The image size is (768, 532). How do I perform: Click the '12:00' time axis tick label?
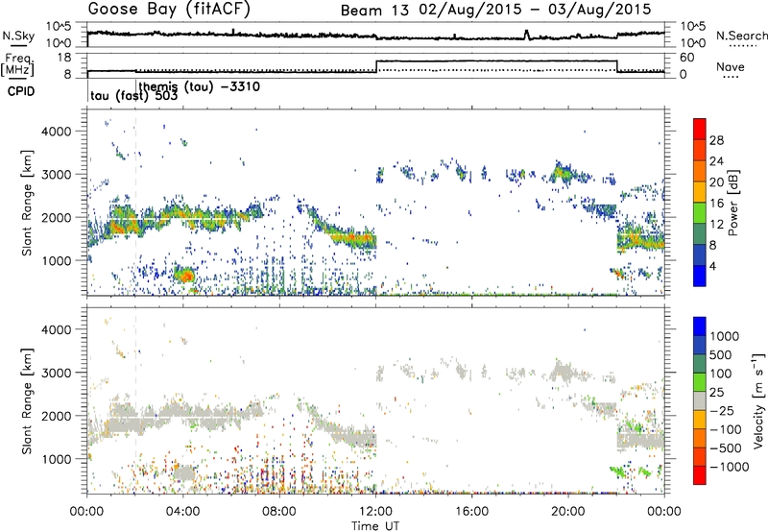tap(375, 512)
